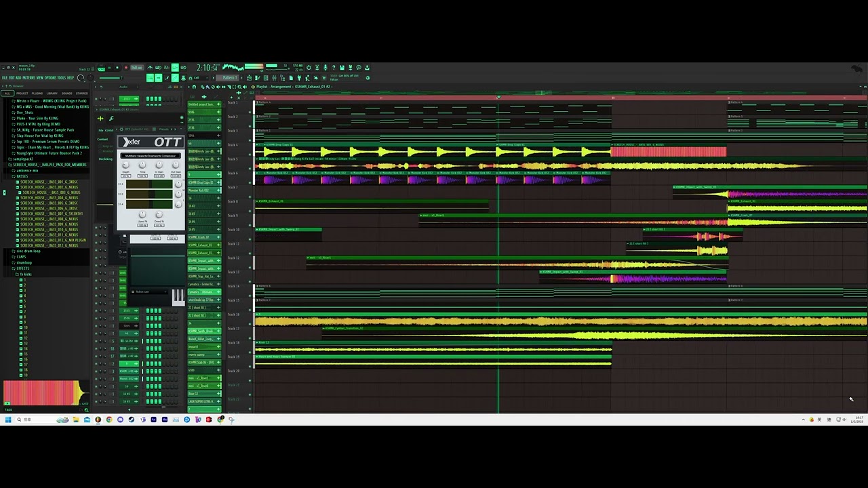Click the Windows Start button
The height and width of the screenshot is (488, 868).
[x=7, y=420]
